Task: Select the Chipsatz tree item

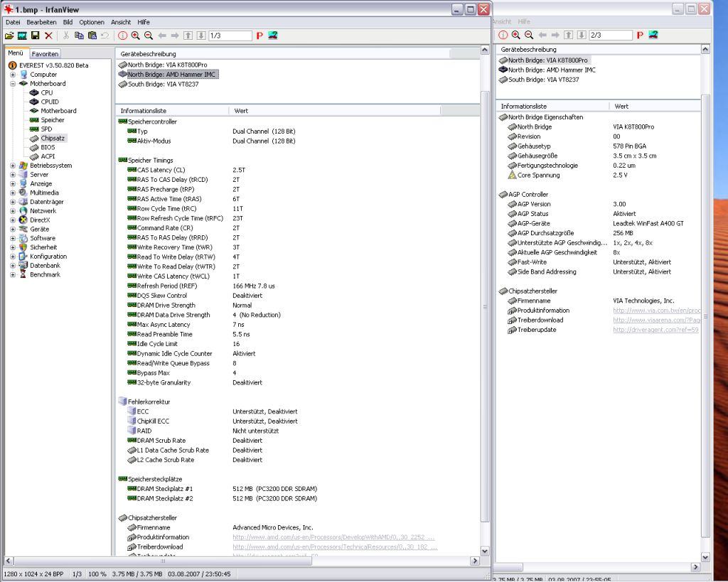Action: coord(53,139)
